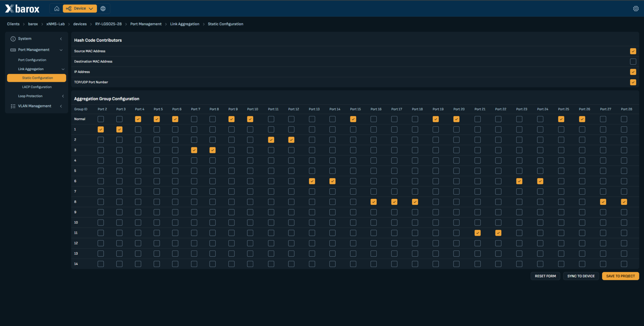Click SYNC TO DEVICE button
The image size is (644, 326).
click(x=581, y=276)
